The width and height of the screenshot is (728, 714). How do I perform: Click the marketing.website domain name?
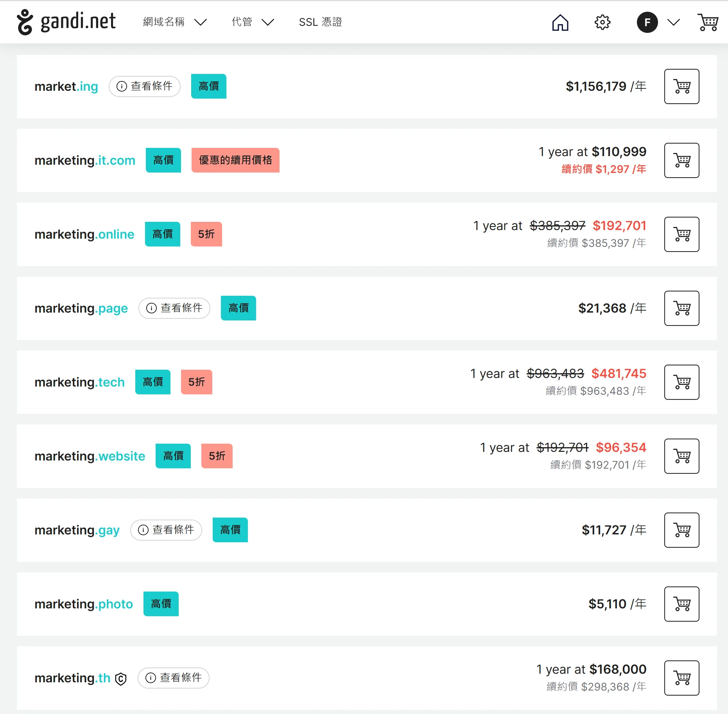[90, 456]
